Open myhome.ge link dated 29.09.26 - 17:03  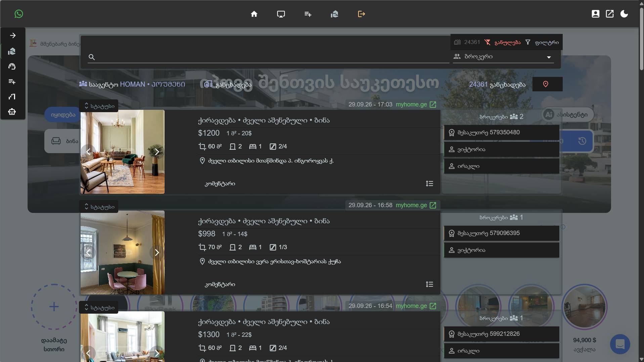(416, 104)
